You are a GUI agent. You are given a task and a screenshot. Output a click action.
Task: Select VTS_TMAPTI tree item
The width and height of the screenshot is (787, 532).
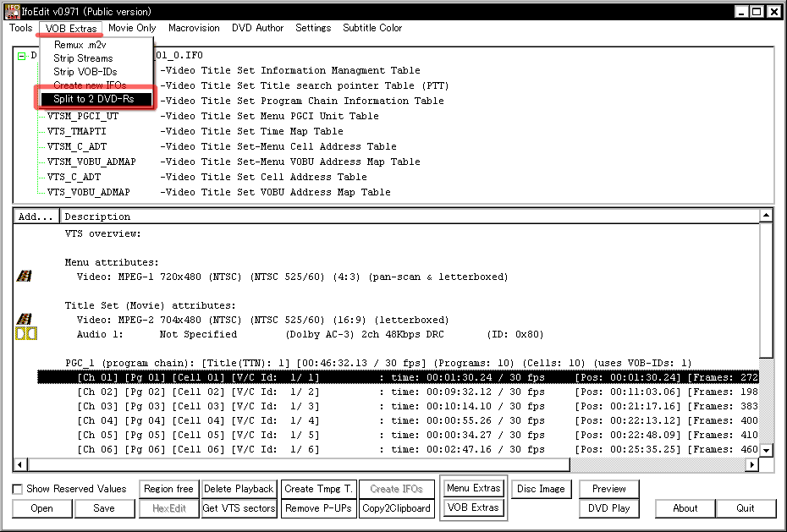click(x=77, y=131)
